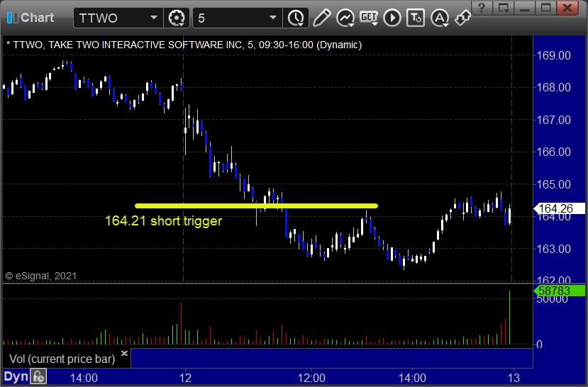588x387 pixels.
Task: Click the help question mark button
Action: click(482, 7)
